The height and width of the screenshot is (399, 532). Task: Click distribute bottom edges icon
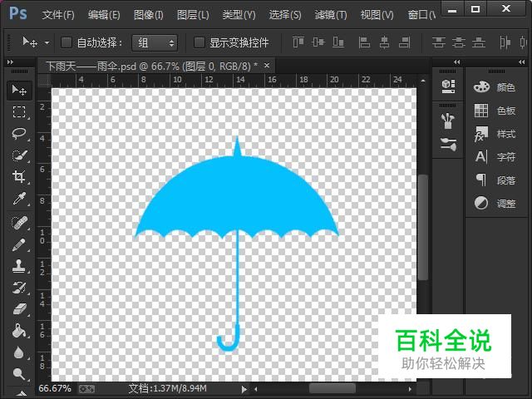[x=479, y=42]
